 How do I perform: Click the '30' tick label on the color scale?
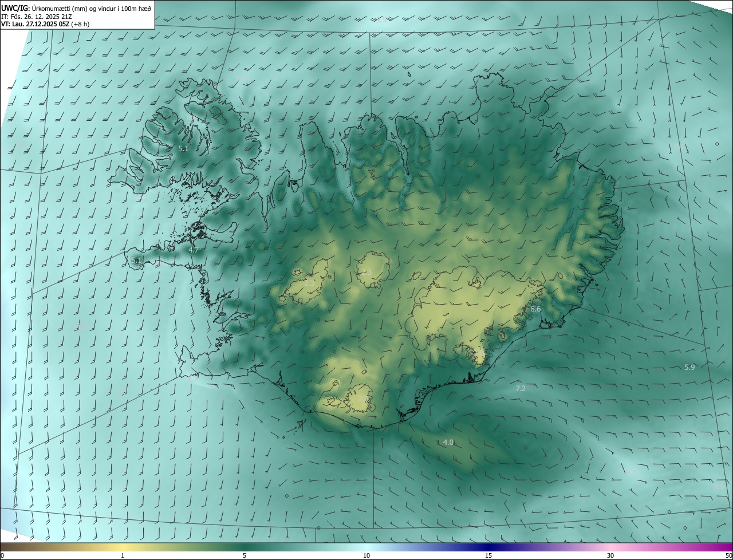[x=610, y=555]
